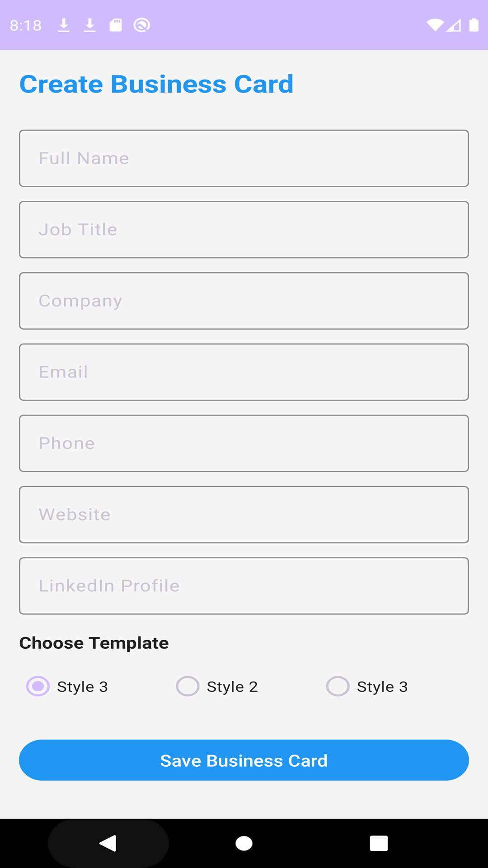The width and height of the screenshot is (488, 868).
Task: Tap the SD card status icon
Action: tap(116, 25)
